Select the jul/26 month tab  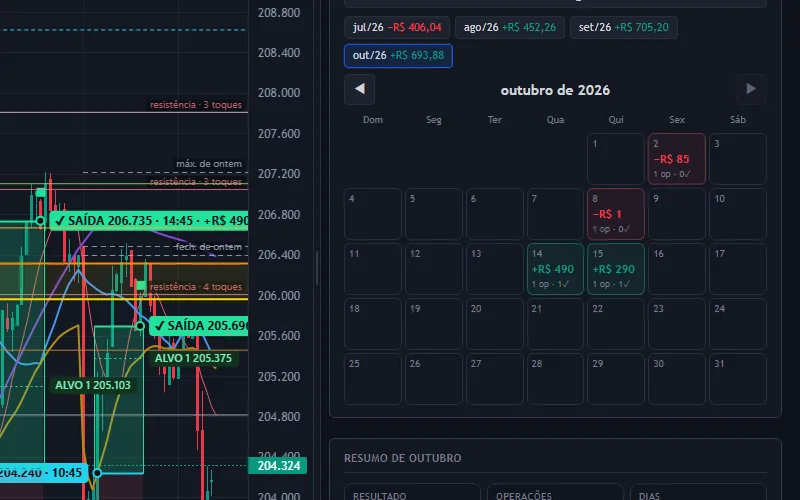[x=397, y=28]
